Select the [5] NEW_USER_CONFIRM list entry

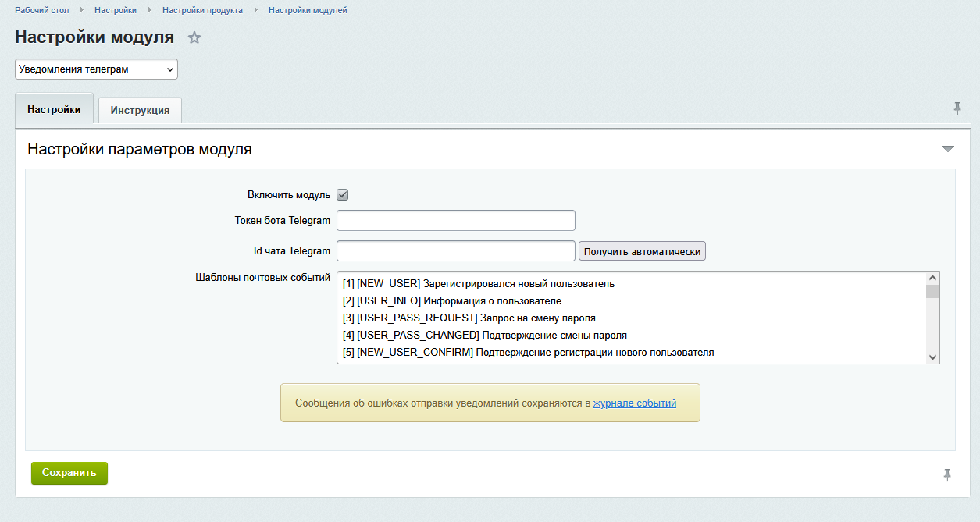coord(528,353)
